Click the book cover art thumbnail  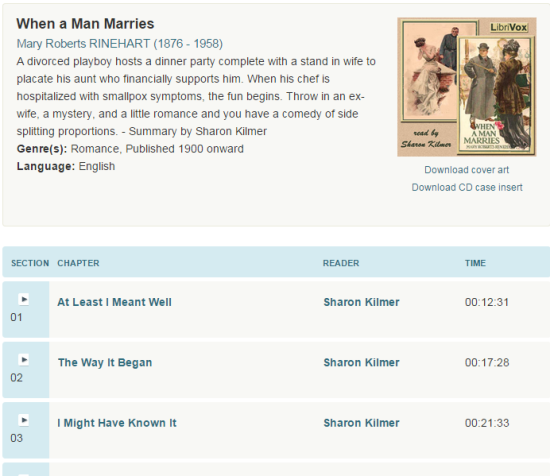coord(467,87)
